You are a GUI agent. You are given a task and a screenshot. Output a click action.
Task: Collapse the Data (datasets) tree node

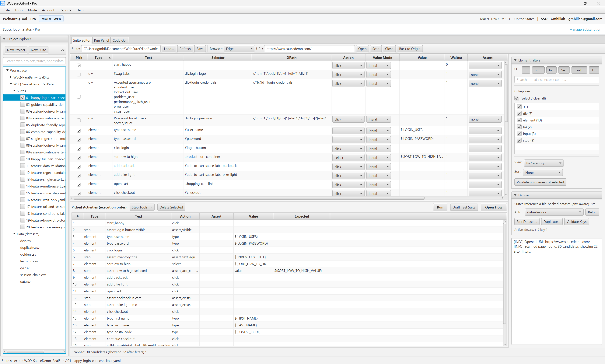14,234
